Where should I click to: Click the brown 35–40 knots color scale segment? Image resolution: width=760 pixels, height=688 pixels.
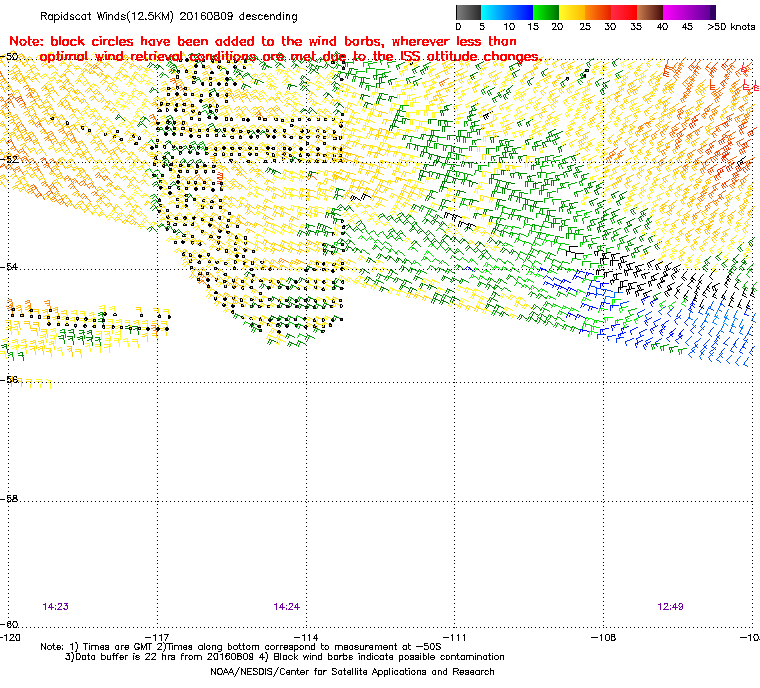(x=650, y=12)
